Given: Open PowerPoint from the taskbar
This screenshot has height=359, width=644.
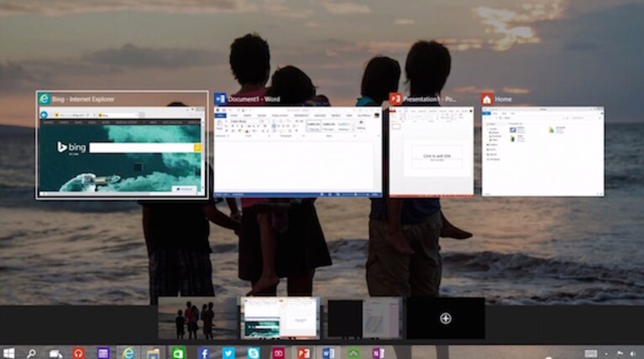Looking at the screenshot, I should (303, 353).
